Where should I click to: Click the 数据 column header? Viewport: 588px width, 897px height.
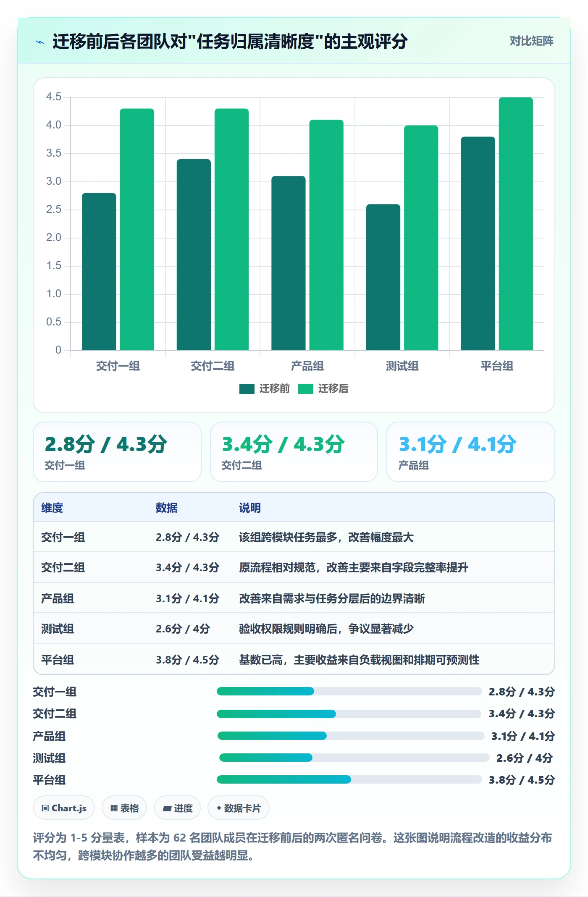pyautogui.click(x=167, y=508)
